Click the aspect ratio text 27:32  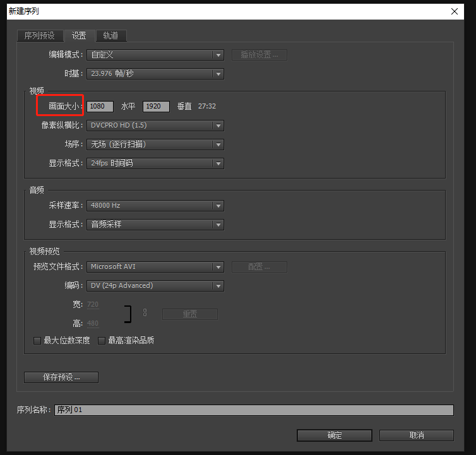click(207, 106)
